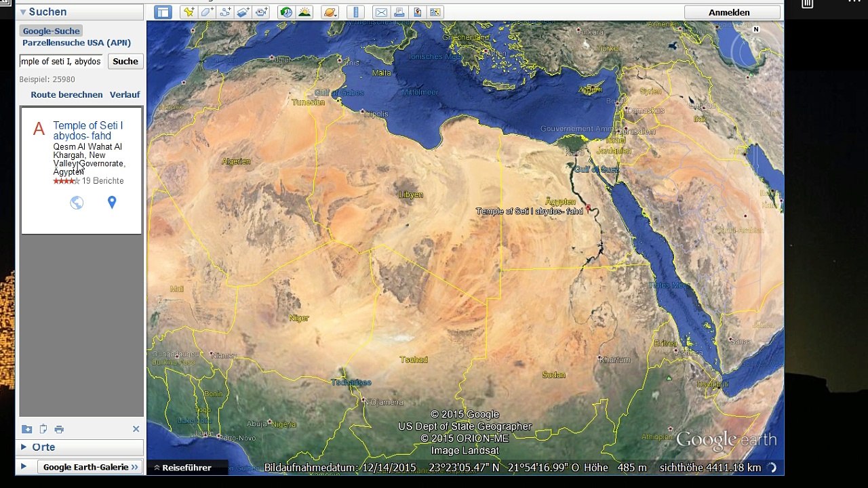Click the Malta label on the map
The width and height of the screenshot is (868, 488).
(x=381, y=73)
